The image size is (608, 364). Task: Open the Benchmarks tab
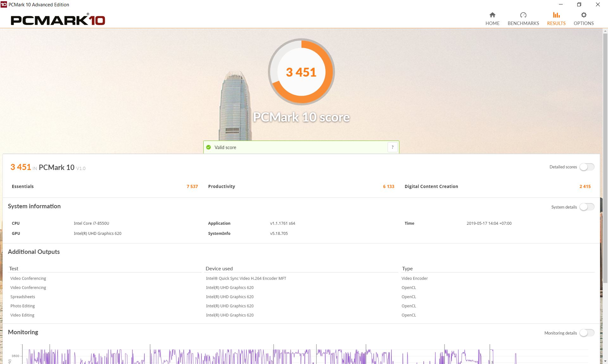click(x=523, y=19)
